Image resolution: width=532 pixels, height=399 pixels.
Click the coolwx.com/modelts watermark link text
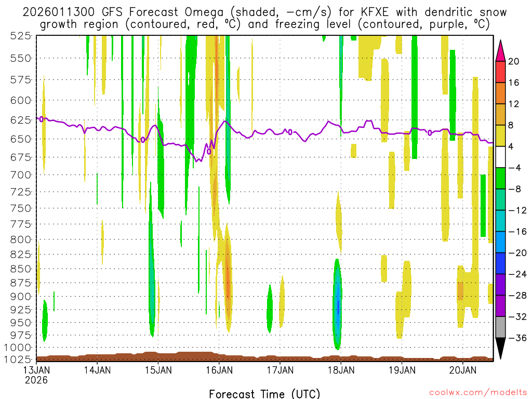478,392
